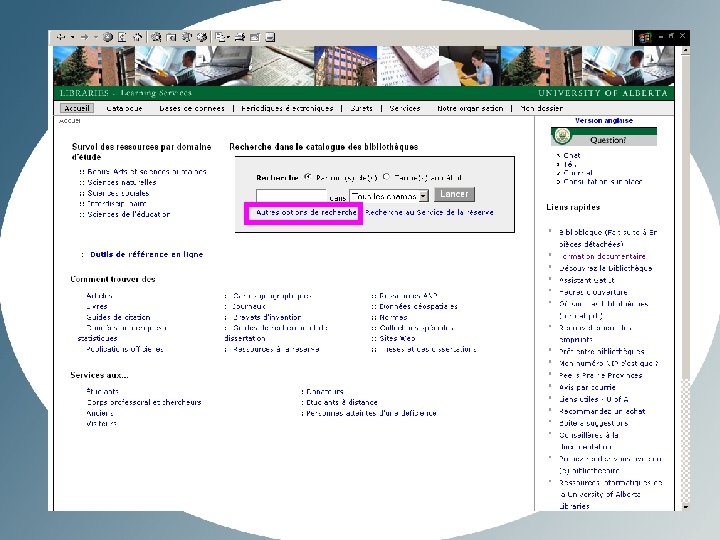Open the Catalogue navigation item

coord(124,108)
